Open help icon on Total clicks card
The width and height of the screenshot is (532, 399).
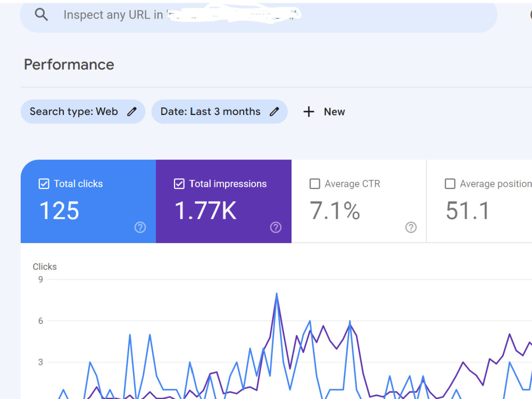pyautogui.click(x=140, y=227)
